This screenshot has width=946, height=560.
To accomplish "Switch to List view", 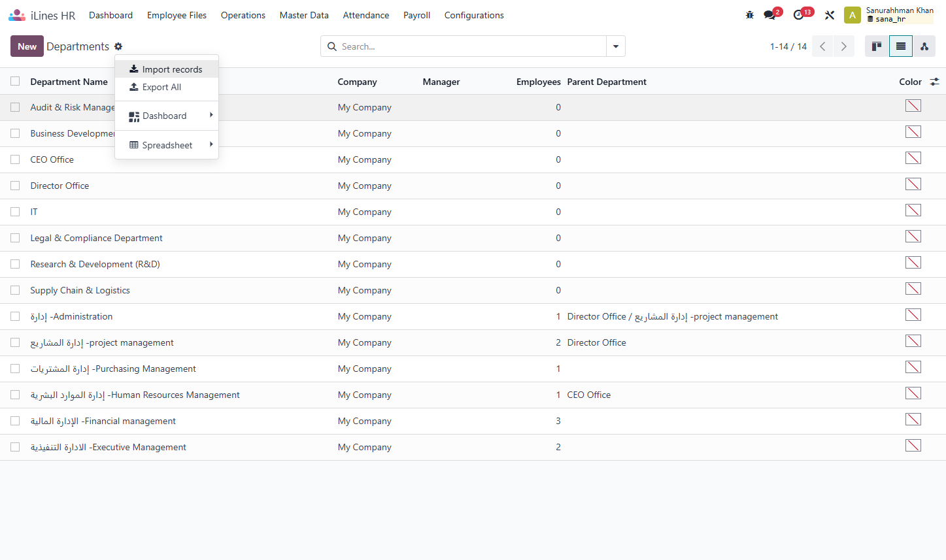I will tap(901, 46).
